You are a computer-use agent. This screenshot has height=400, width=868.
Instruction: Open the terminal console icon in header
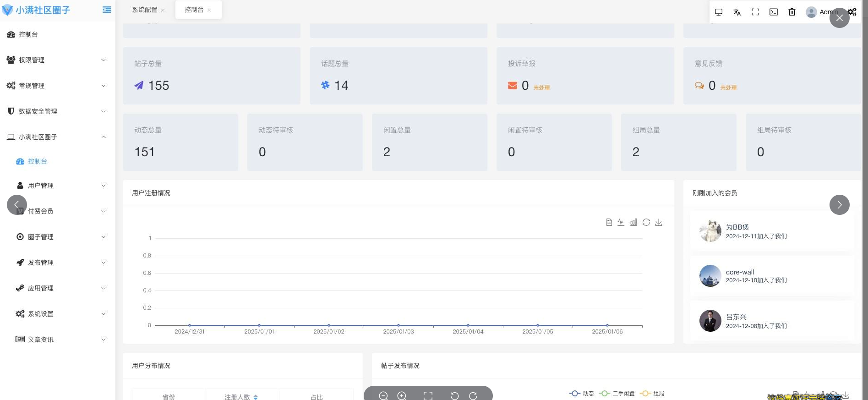coord(773,12)
